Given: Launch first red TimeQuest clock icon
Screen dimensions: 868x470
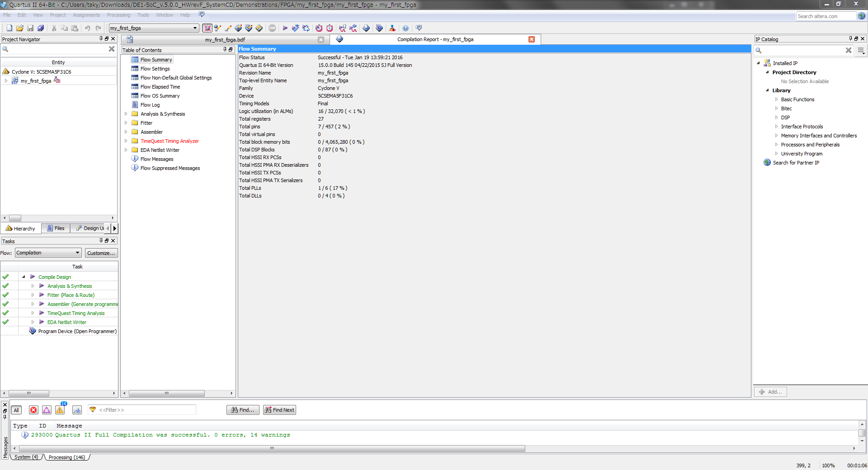Looking at the screenshot, I should pos(319,28).
